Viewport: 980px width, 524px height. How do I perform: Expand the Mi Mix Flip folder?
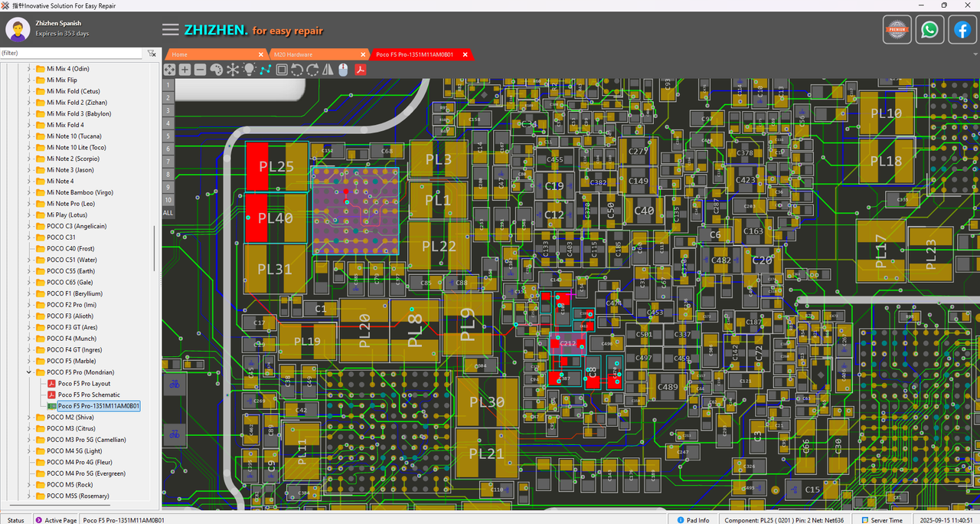click(x=29, y=80)
